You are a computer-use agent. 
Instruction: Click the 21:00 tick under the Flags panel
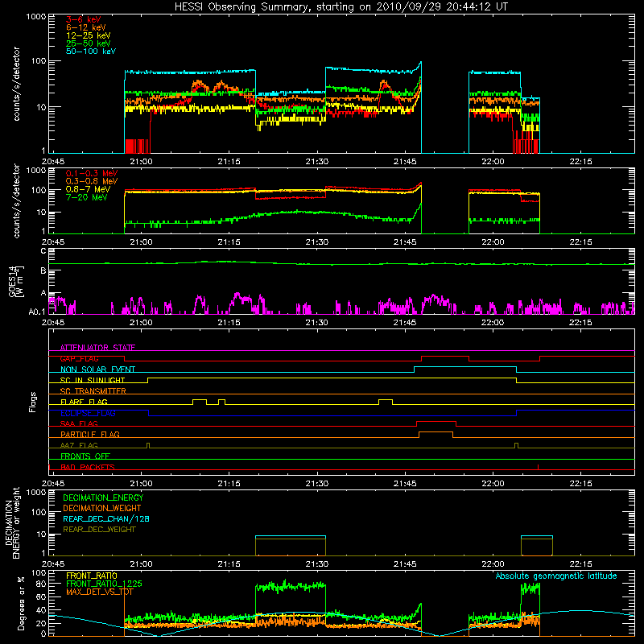(141, 484)
